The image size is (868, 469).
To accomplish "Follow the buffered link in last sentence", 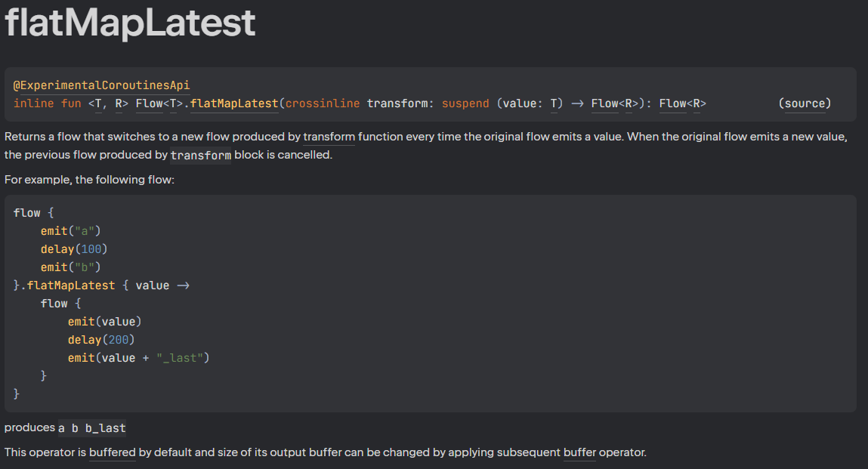I will [113, 452].
